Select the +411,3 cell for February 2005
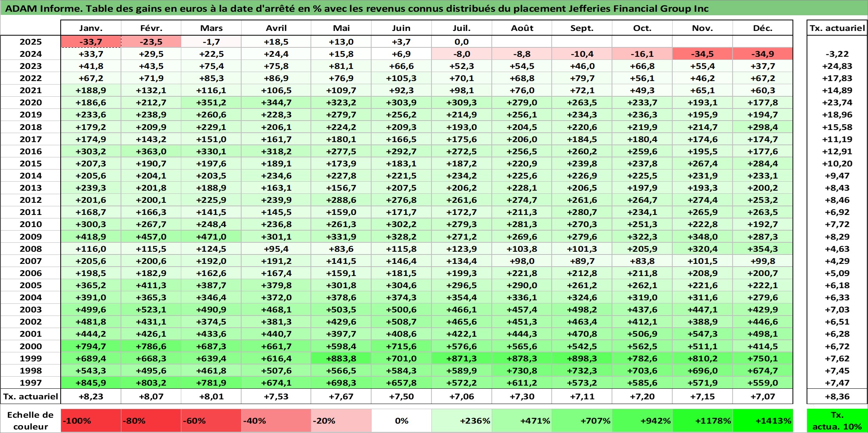The height and width of the screenshot is (433, 868). [x=151, y=285]
